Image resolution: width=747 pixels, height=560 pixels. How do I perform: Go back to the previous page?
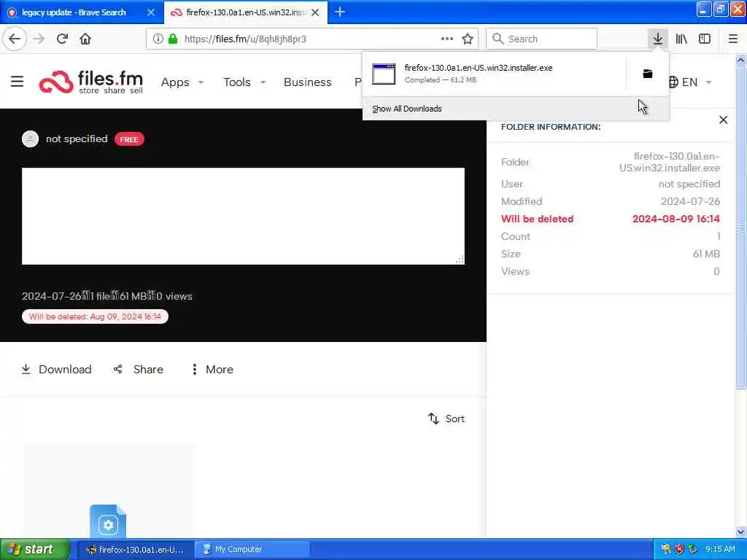[15, 39]
